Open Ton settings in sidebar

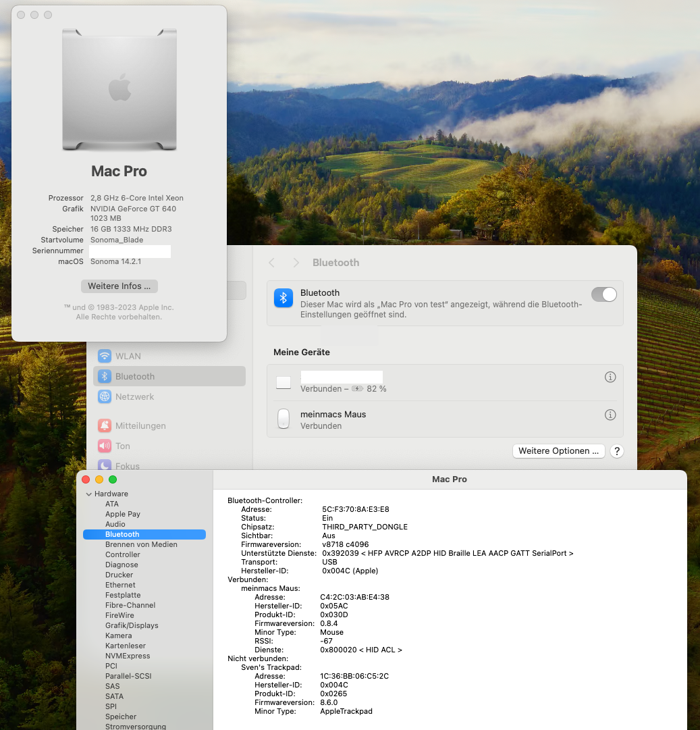(x=169, y=446)
